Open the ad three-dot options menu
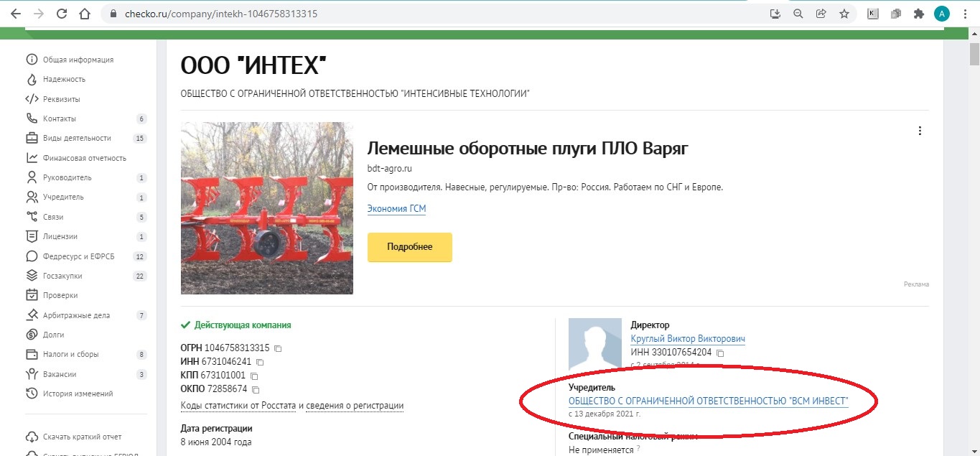The height and width of the screenshot is (456, 980). click(920, 131)
